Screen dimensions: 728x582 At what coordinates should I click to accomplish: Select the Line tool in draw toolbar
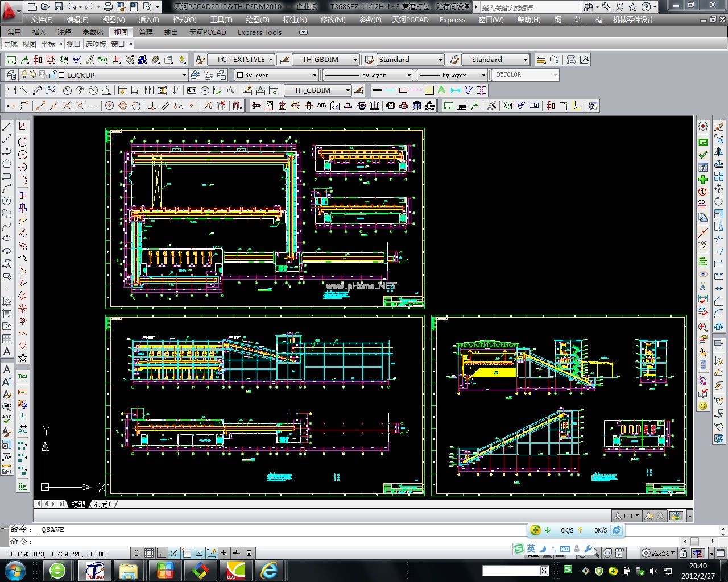(7, 126)
